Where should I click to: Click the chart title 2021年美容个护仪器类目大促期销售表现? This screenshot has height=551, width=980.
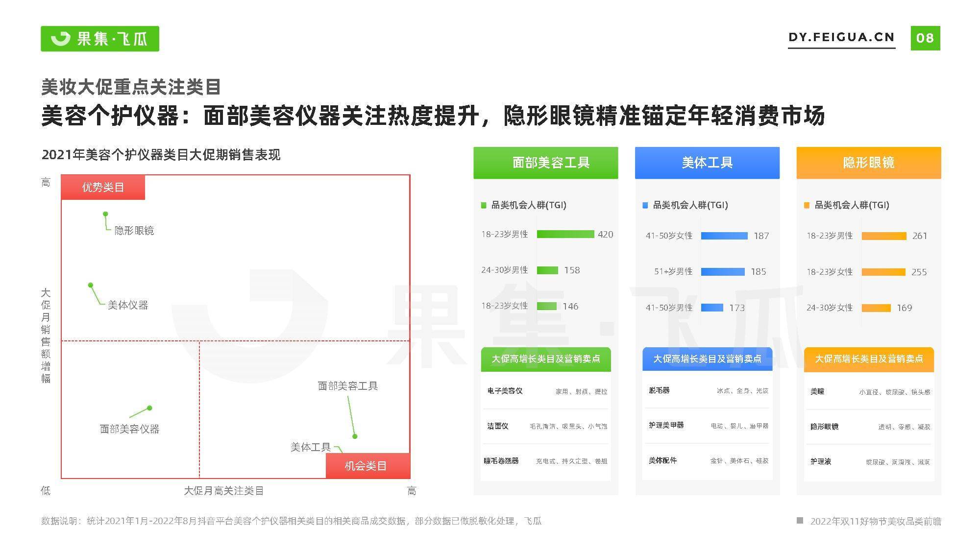pos(161,155)
